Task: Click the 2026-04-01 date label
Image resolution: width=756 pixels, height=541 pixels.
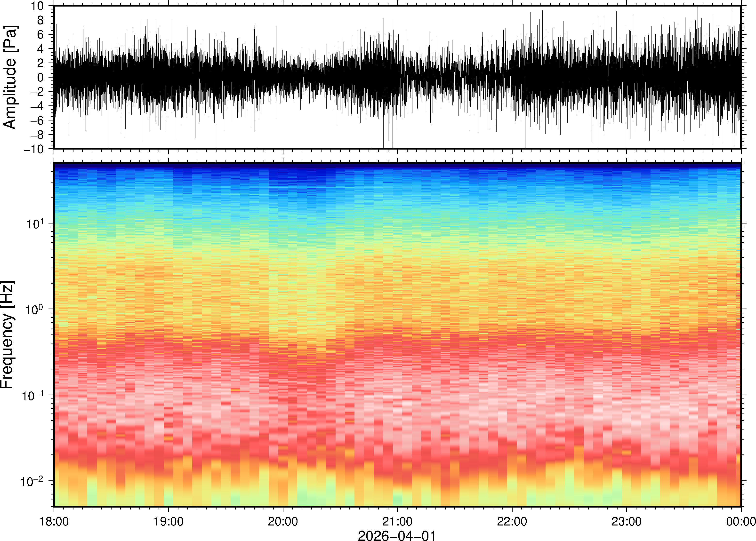Action: point(397,535)
